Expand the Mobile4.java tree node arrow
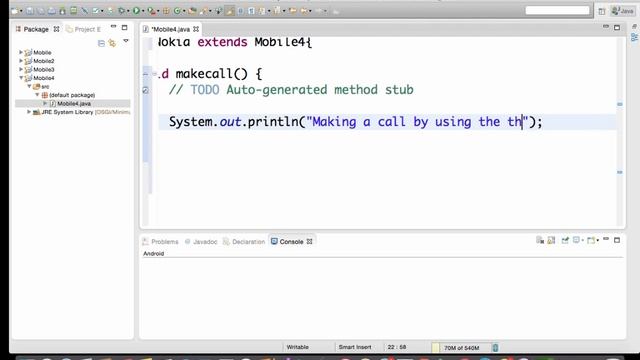Image resolution: width=640 pixels, height=360 pixels. tap(45, 104)
